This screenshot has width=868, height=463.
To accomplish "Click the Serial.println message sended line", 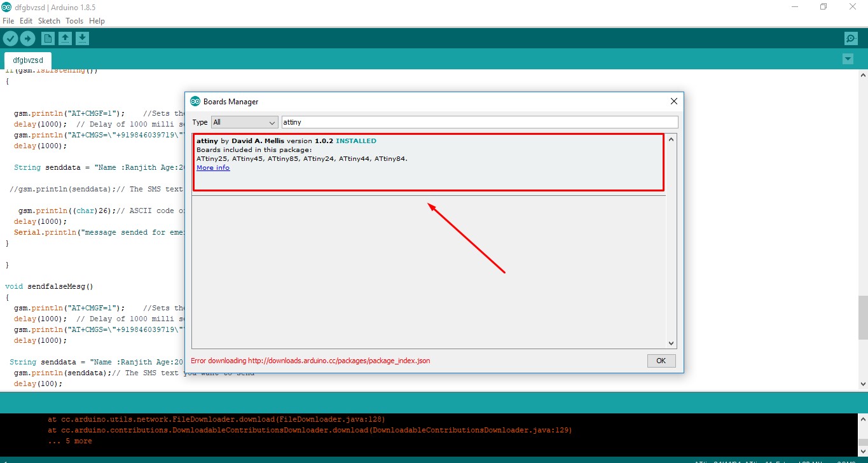I will 99,232.
